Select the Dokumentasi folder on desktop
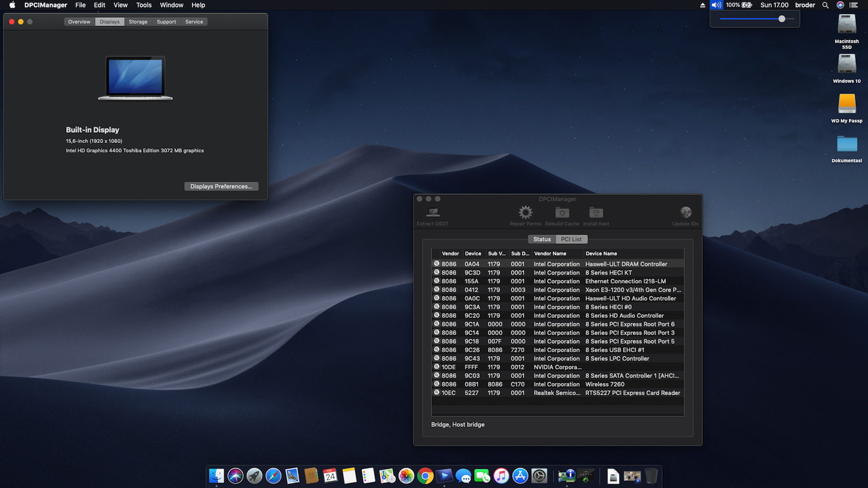Screen dimensions: 868x488 pyautogui.click(x=847, y=144)
